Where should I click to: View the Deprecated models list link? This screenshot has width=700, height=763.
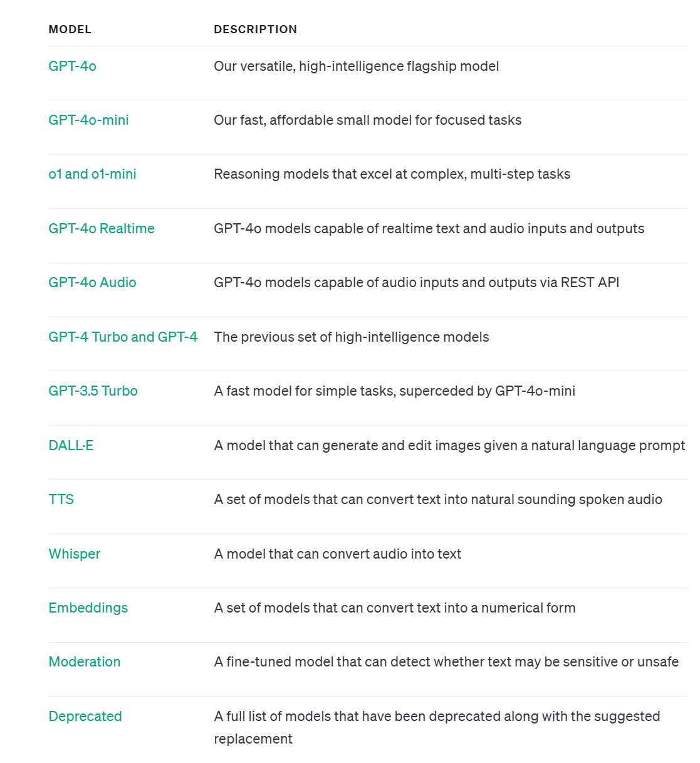click(x=85, y=717)
